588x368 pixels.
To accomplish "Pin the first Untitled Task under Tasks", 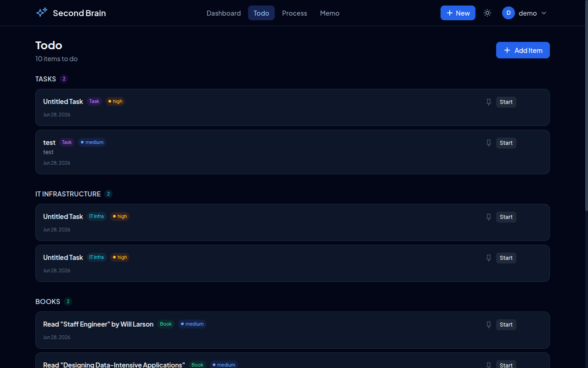I will 489,102.
